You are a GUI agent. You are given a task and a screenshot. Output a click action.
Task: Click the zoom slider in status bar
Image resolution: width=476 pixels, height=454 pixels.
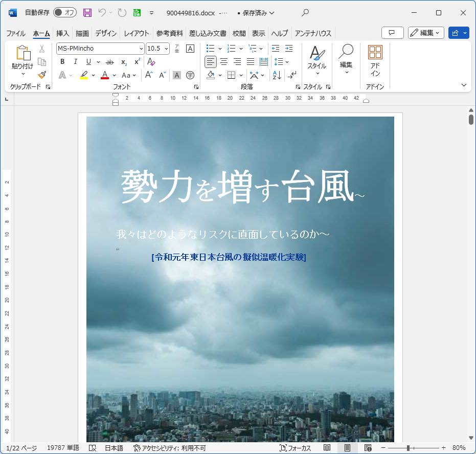(408, 448)
